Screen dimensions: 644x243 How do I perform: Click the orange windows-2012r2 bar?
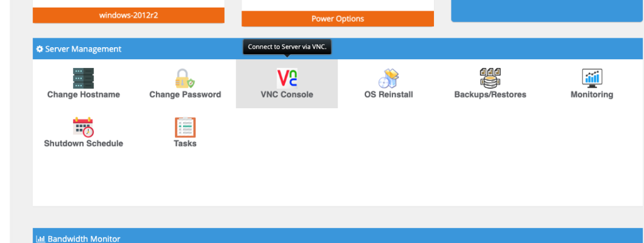point(128,16)
